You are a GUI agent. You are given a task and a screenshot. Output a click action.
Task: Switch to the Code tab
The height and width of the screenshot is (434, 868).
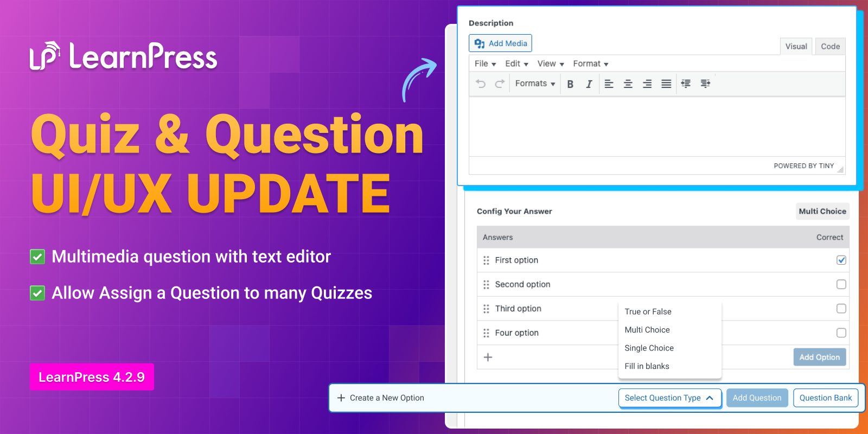pos(830,47)
